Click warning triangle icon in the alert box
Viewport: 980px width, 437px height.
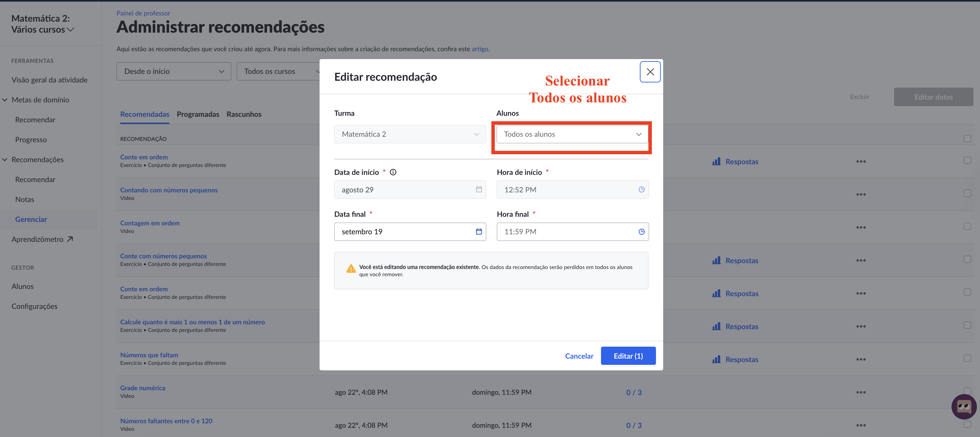(351, 269)
